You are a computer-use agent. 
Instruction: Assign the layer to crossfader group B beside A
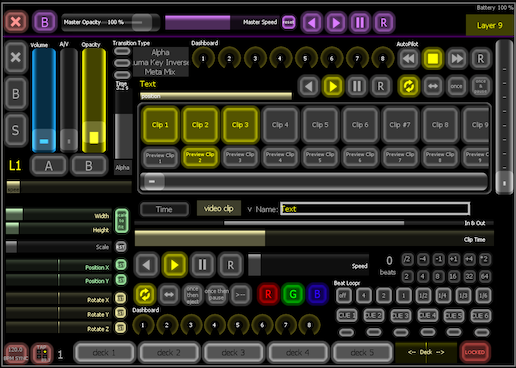point(89,166)
